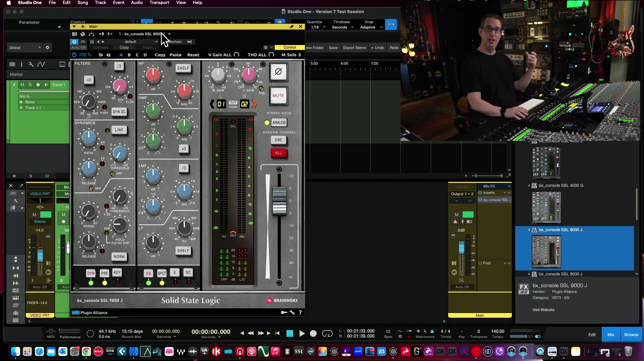Screen dimensions: 644x361
Task: Go to previous TMT channel arrow
Action: point(212,104)
